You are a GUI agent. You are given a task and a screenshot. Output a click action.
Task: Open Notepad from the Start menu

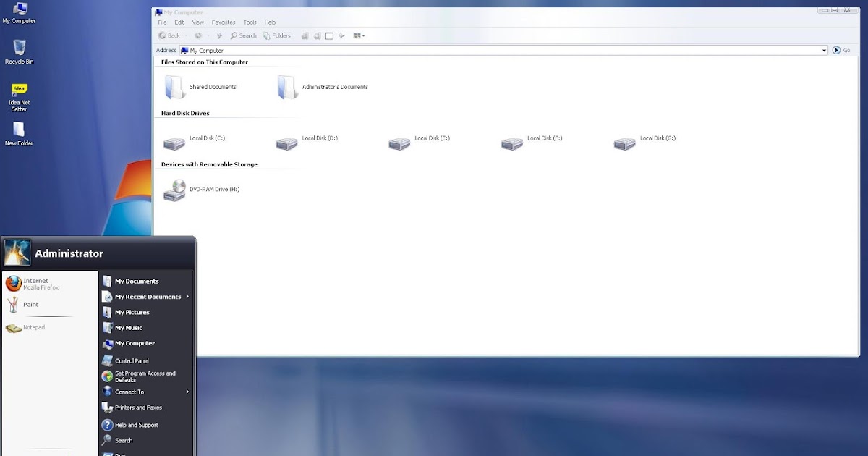point(33,327)
